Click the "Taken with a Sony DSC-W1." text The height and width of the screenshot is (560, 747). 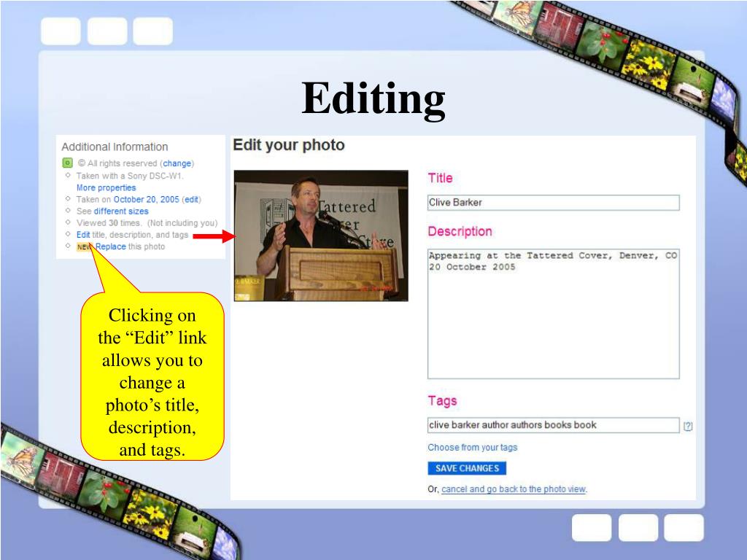130,176
